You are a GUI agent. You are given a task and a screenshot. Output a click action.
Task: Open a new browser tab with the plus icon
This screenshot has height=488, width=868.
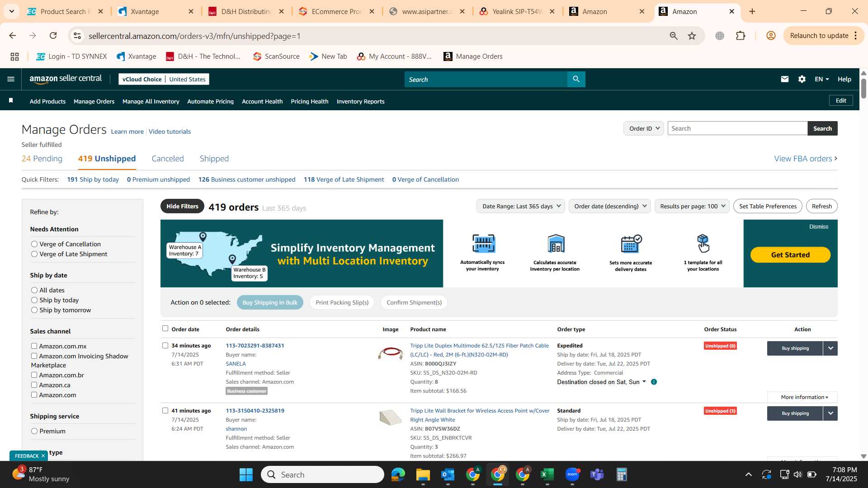(x=752, y=11)
